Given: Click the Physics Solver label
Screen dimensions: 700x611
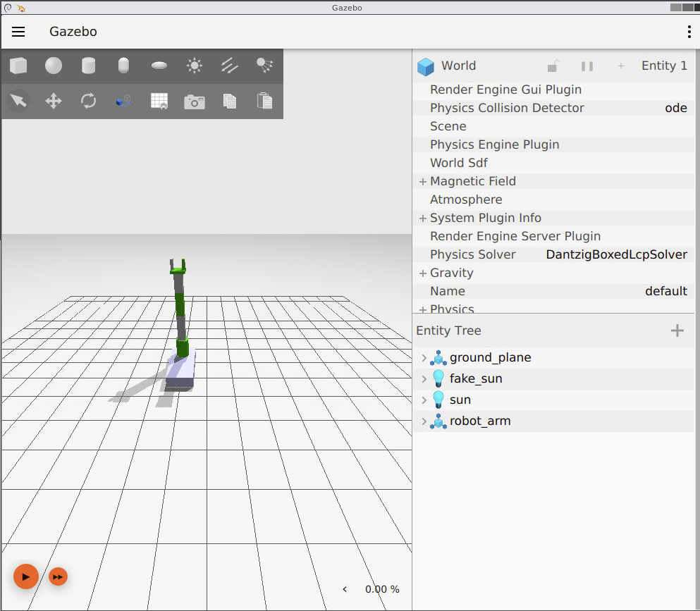Looking at the screenshot, I should (473, 254).
